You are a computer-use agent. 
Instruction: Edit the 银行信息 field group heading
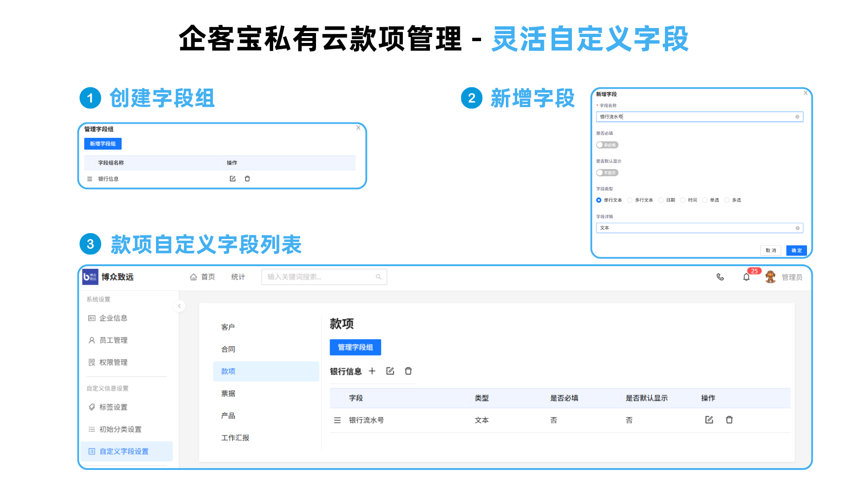click(x=390, y=371)
